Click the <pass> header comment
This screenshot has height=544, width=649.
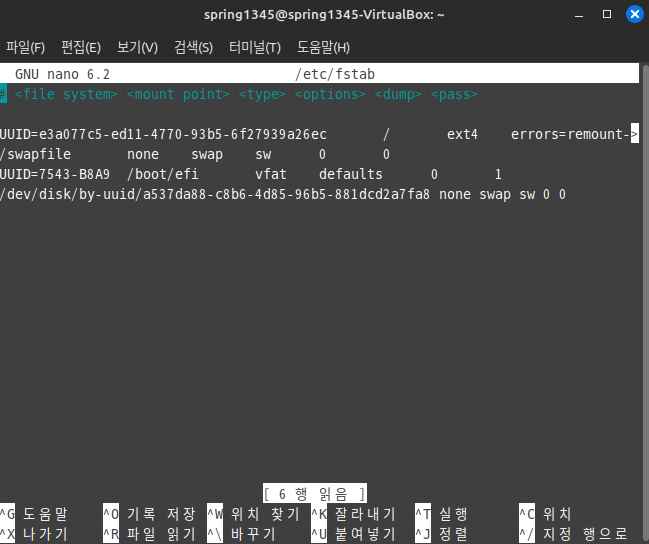coord(454,94)
